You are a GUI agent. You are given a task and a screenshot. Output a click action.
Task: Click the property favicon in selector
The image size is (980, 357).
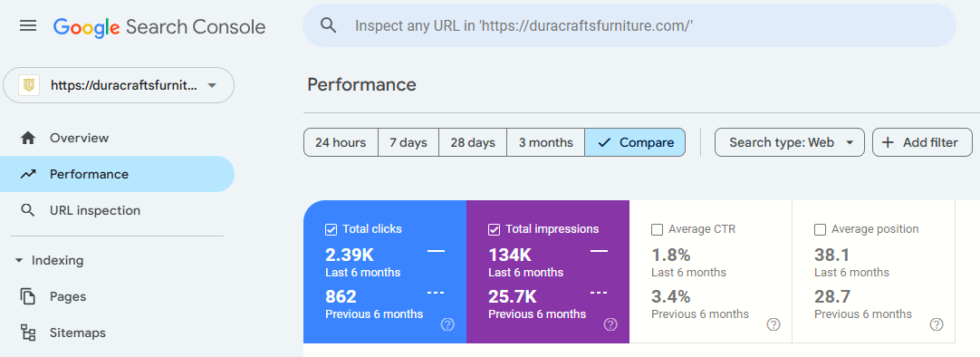[29, 85]
